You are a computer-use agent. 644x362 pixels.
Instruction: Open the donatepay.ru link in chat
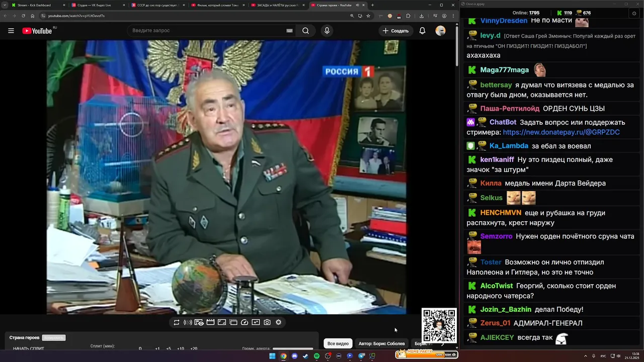pyautogui.click(x=561, y=132)
